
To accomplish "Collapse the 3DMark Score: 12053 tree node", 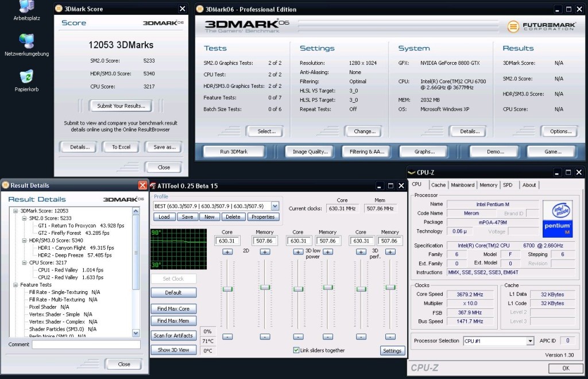I will 16,211.
